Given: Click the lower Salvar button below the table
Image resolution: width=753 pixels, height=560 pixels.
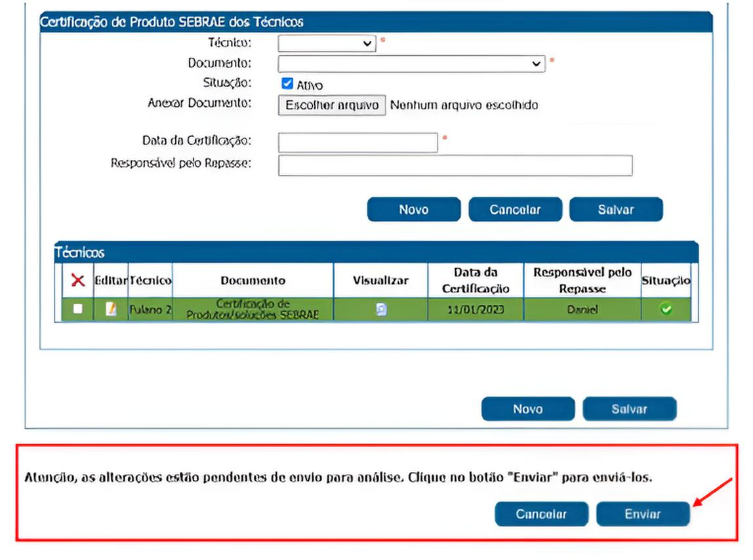Looking at the screenshot, I should [629, 409].
